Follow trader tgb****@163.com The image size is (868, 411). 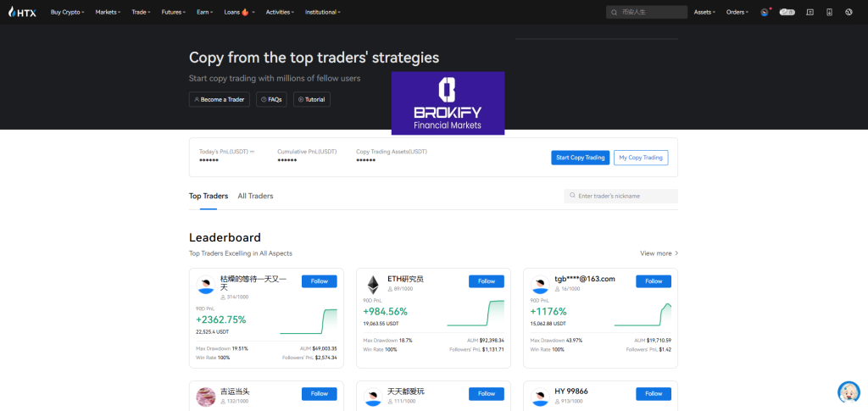[654, 281]
